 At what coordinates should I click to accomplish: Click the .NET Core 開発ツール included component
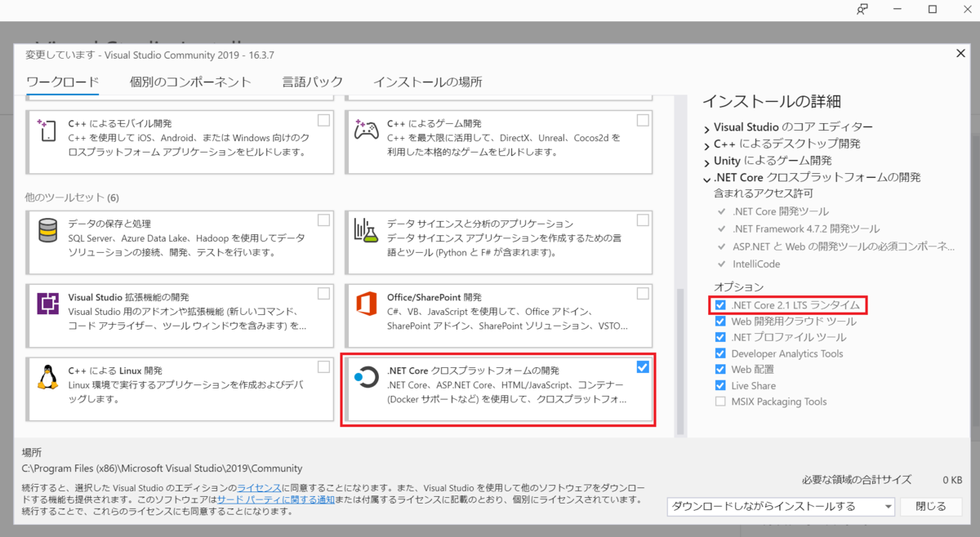pos(780,211)
